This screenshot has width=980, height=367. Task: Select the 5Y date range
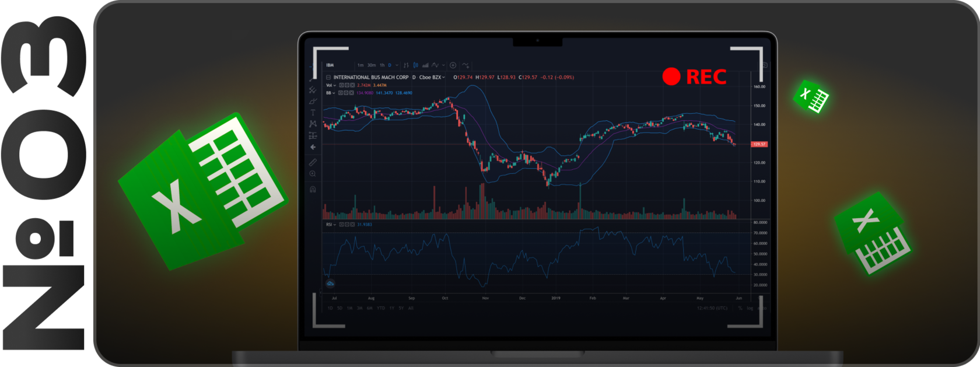point(401,308)
